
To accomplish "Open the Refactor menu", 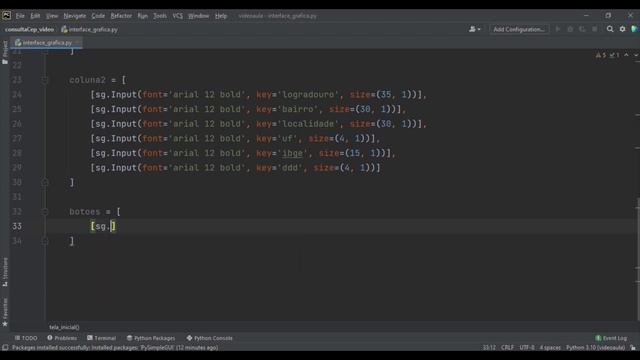I will (x=121, y=16).
